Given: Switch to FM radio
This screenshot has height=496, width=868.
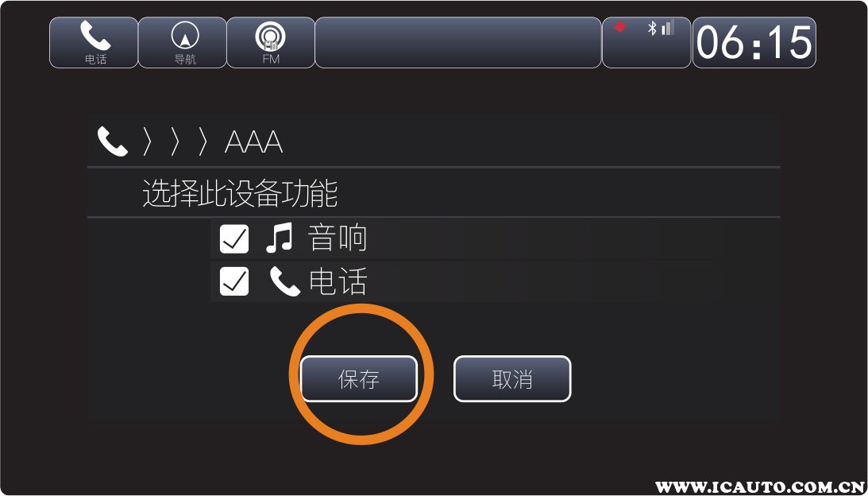Looking at the screenshot, I should click(272, 43).
